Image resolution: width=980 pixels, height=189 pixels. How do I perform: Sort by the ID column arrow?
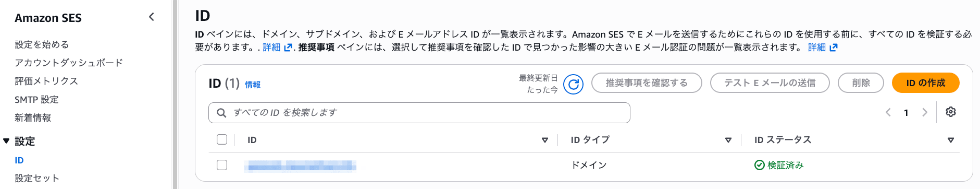(545, 140)
